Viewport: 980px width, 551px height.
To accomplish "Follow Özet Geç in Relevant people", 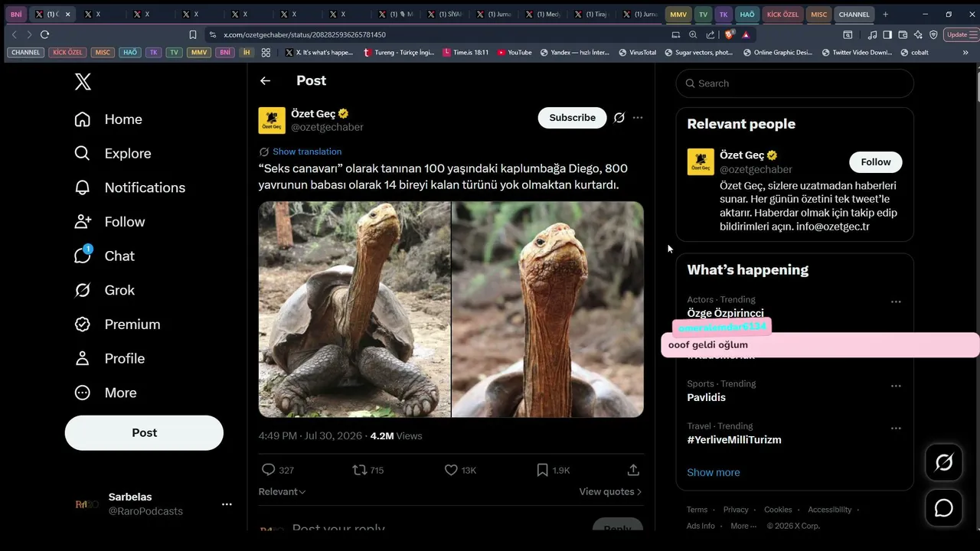I will point(875,162).
